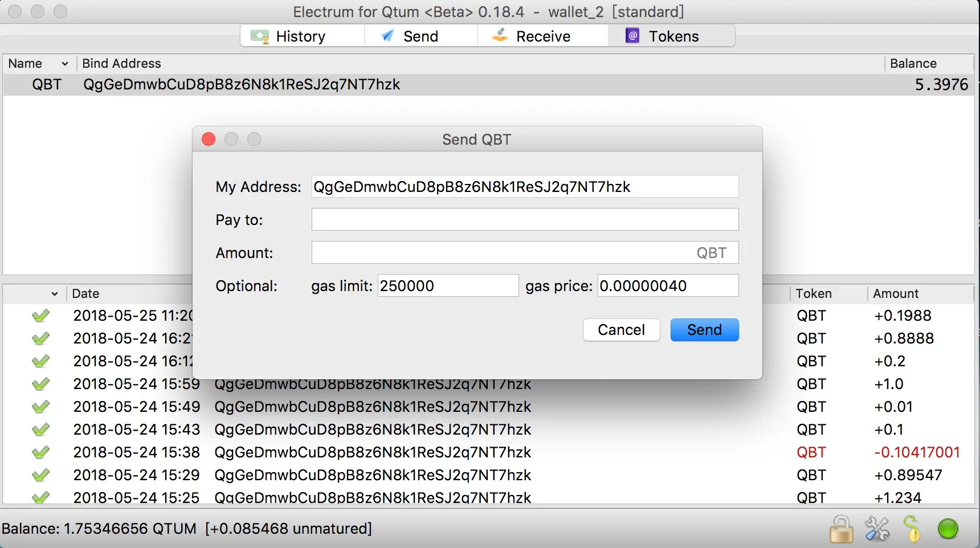
Task: Click the checkmark icon for 2018-05-24 15:43 row
Action: (x=40, y=430)
